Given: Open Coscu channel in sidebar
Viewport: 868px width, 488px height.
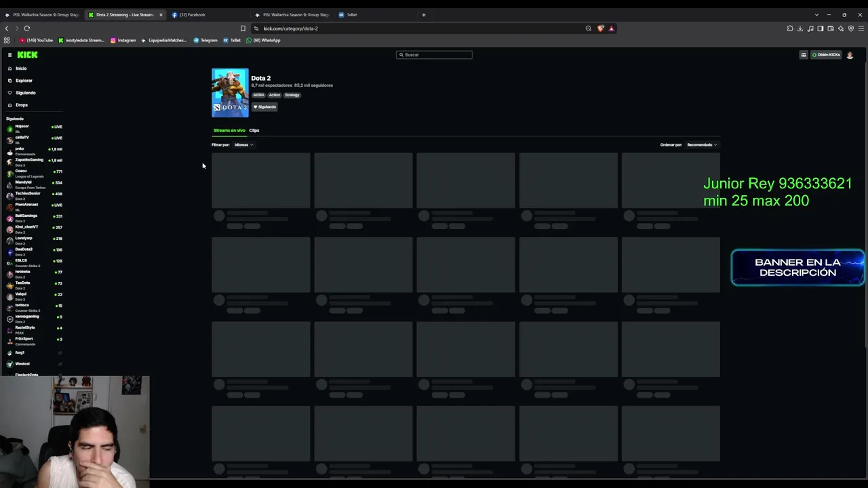Looking at the screenshot, I should (x=34, y=172).
